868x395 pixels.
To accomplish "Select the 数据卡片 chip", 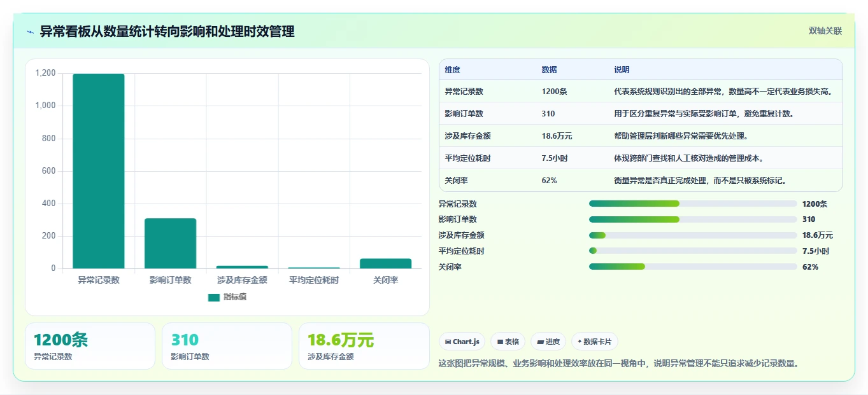I will pos(595,342).
